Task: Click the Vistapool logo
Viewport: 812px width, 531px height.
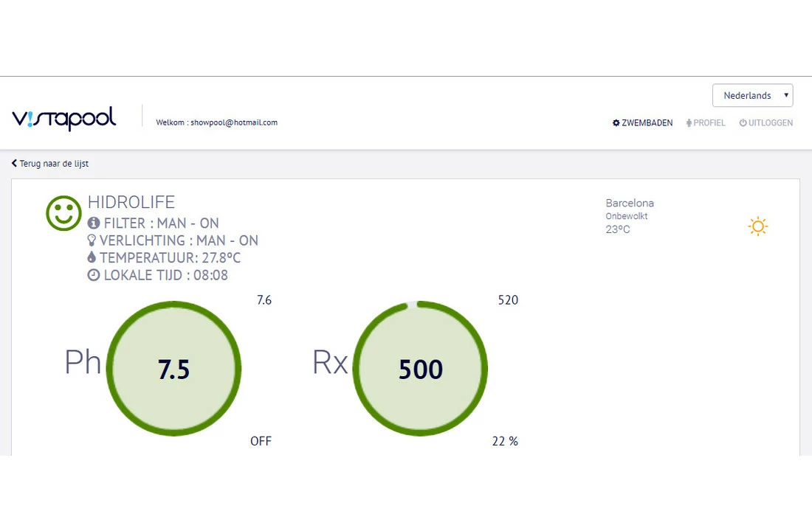Action: coord(64,118)
